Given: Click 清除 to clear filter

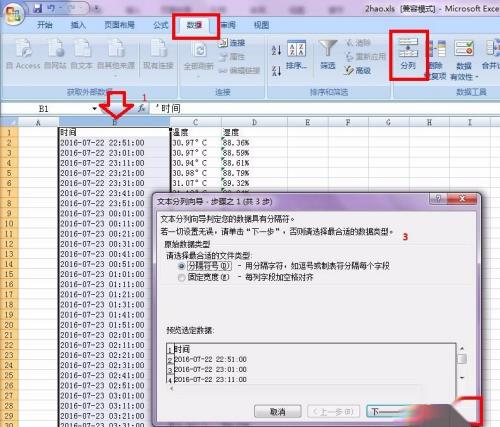Looking at the screenshot, I should coord(359,43).
